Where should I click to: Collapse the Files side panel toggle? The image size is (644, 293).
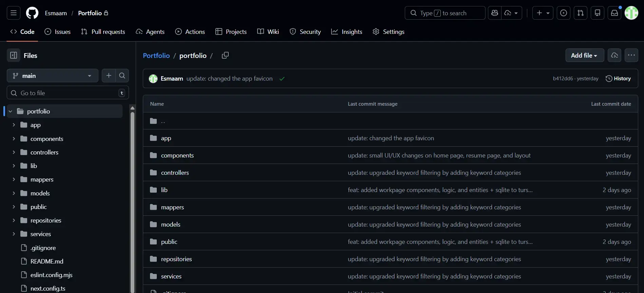(14, 56)
